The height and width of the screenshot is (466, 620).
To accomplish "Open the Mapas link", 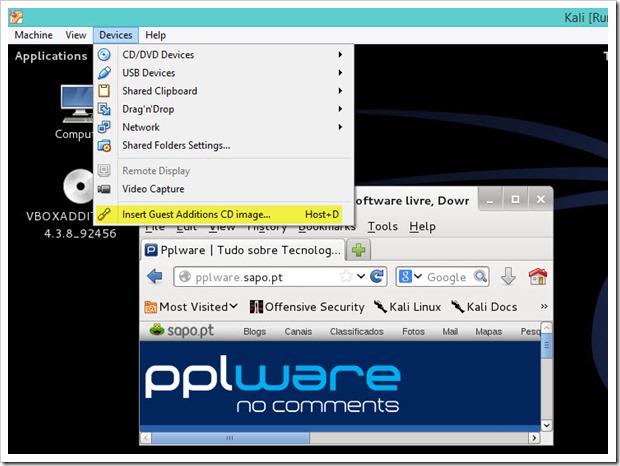I will (488, 332).
